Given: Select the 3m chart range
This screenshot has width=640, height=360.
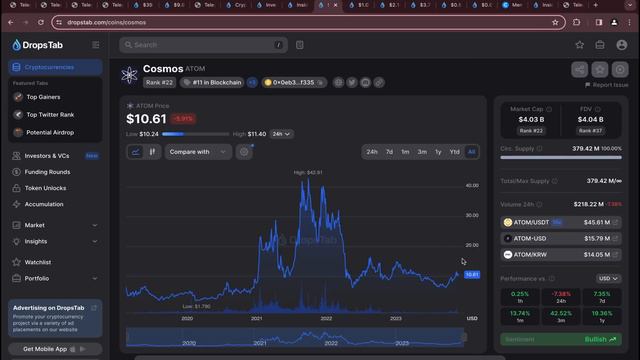Looking at the screenshot, I should pos(422,152).
